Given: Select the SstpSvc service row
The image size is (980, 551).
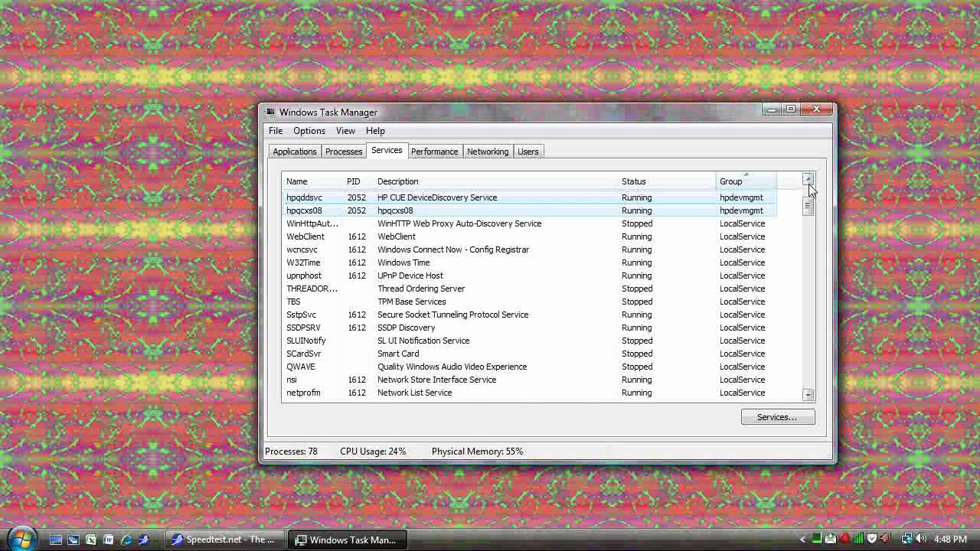Looking at the screenshot, I should pos(529,315).
